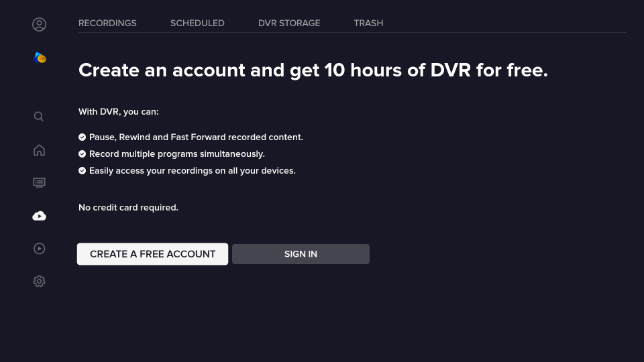View the Trash tab

(x=368, y=23)
